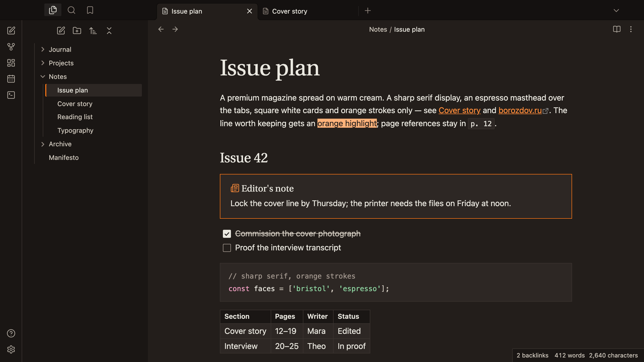Open more options three-dot menu

[x=631, y=29]
